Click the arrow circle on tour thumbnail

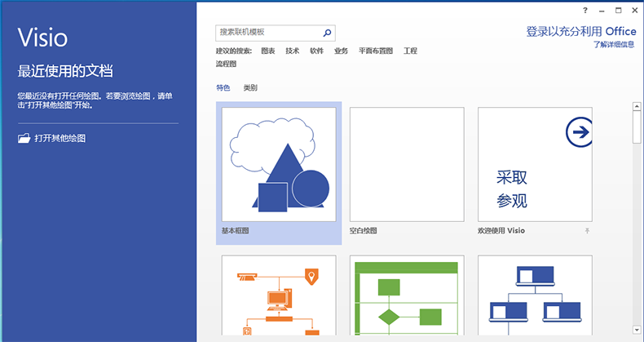[x=579, y=132]
